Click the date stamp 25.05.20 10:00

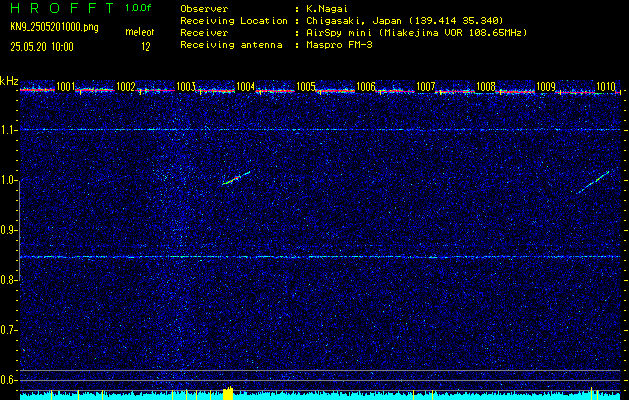pos(42,47)
